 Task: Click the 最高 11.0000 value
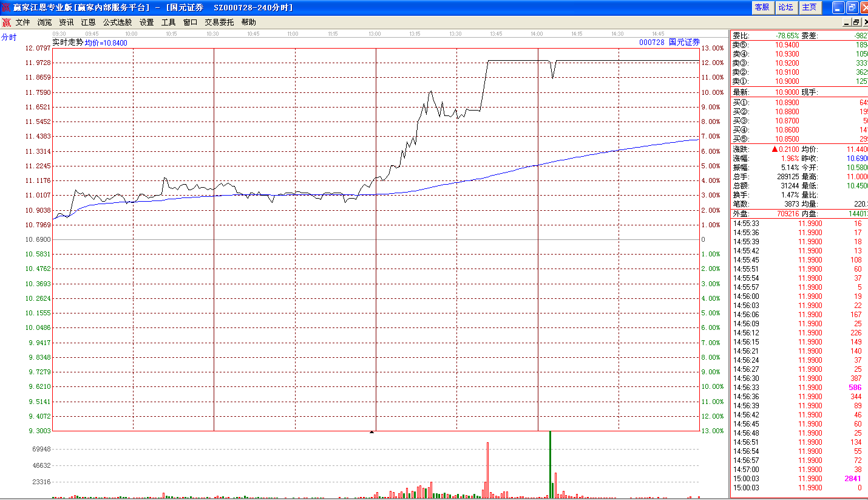click(858, 177)
